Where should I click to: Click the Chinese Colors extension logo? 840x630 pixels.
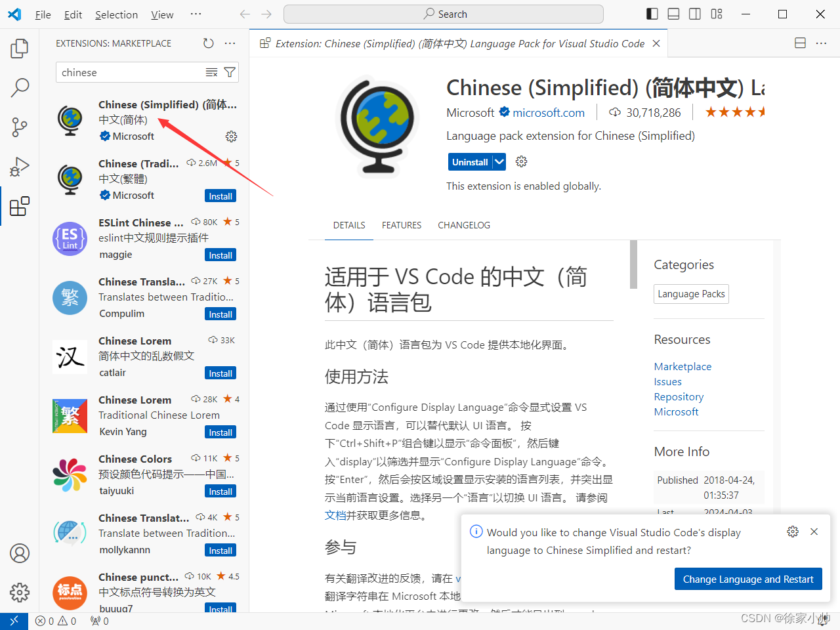point(70,475)
